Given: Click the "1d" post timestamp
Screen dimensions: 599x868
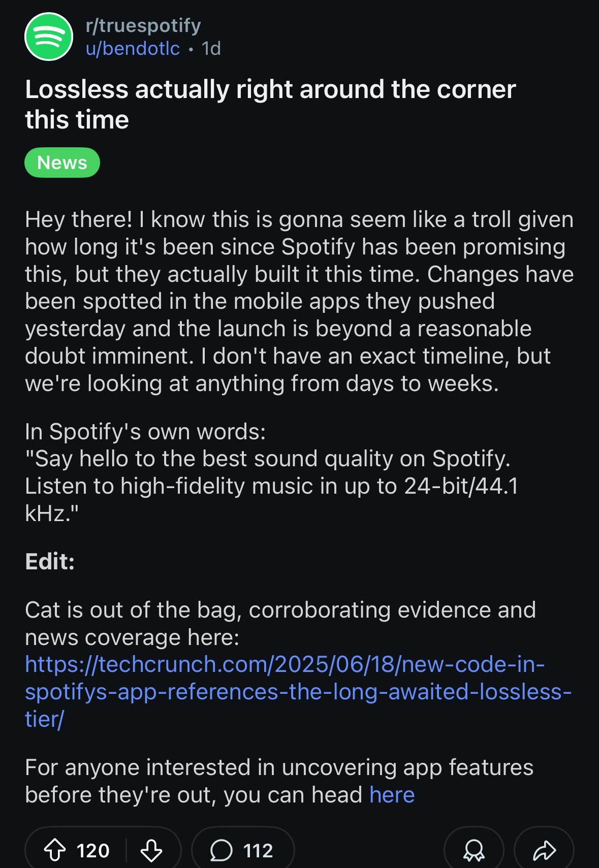Looking at the screenshot, I should tap(211, 49).
